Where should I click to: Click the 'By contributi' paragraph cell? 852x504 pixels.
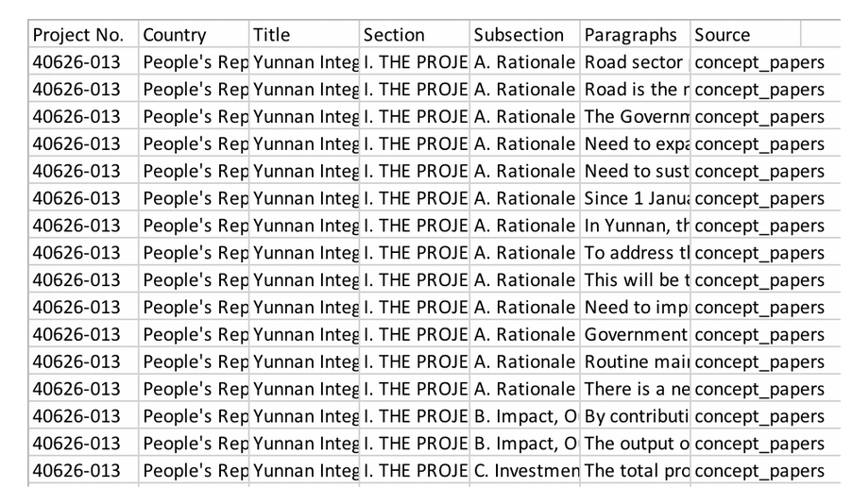[x=635, y=415]
